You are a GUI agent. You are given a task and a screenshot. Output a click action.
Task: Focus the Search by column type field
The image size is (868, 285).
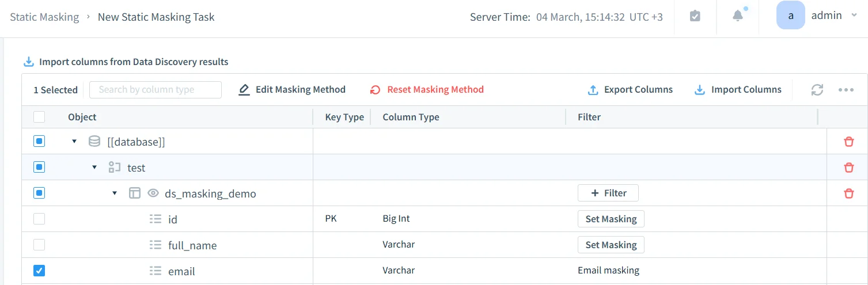click(x=156, y=89)
